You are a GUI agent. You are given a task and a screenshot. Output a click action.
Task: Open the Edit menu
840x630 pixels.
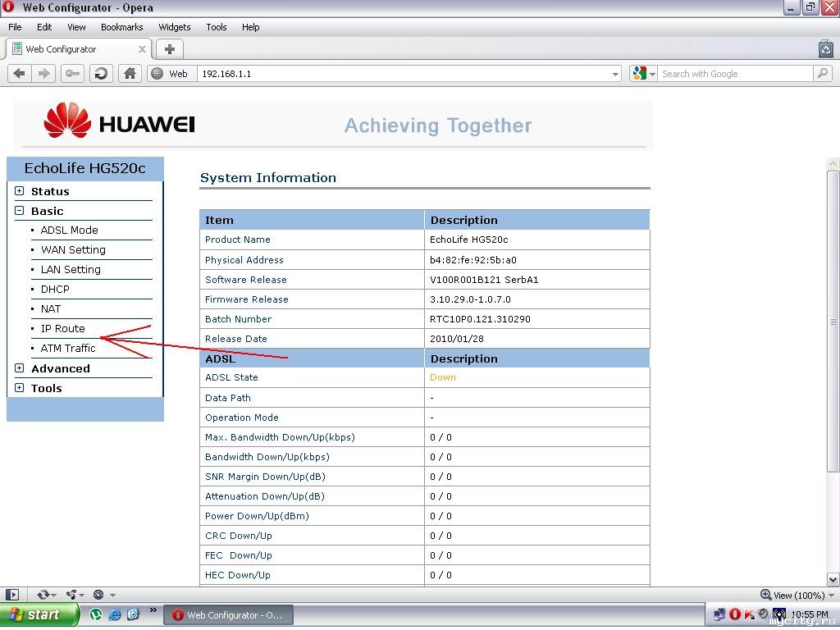point(44,27)
